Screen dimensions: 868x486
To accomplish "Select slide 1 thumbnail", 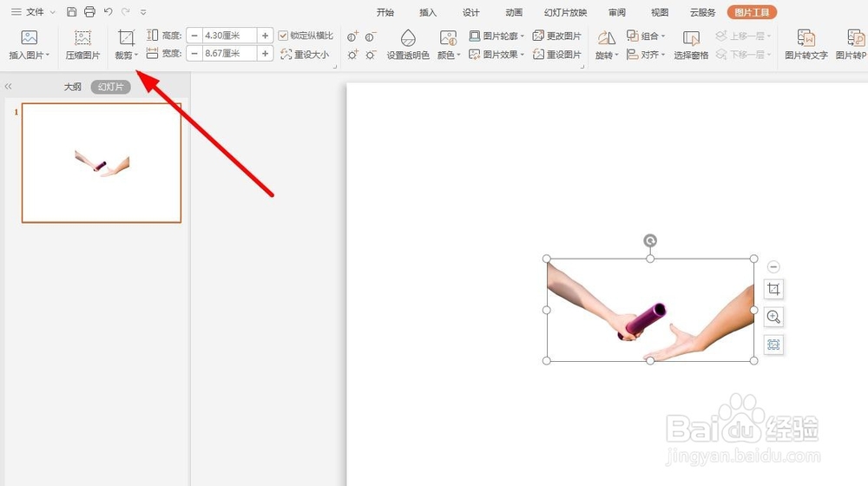I will coord(102,163).
